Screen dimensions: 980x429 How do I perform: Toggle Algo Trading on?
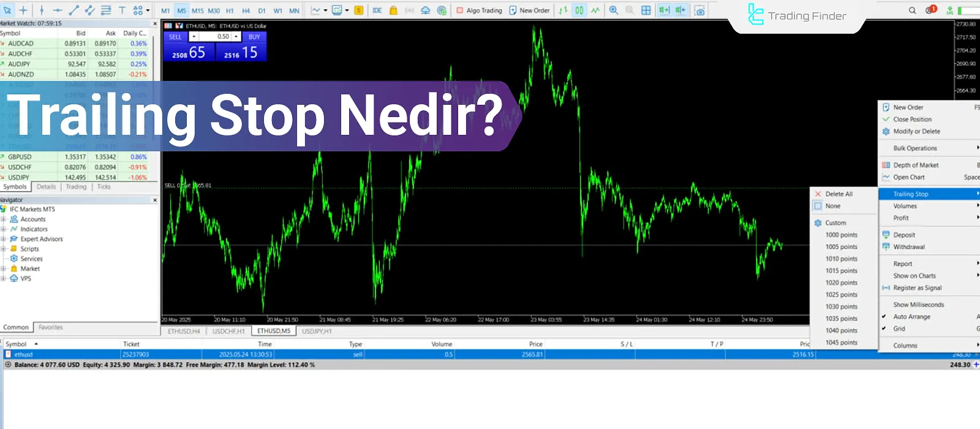point(479,10)
